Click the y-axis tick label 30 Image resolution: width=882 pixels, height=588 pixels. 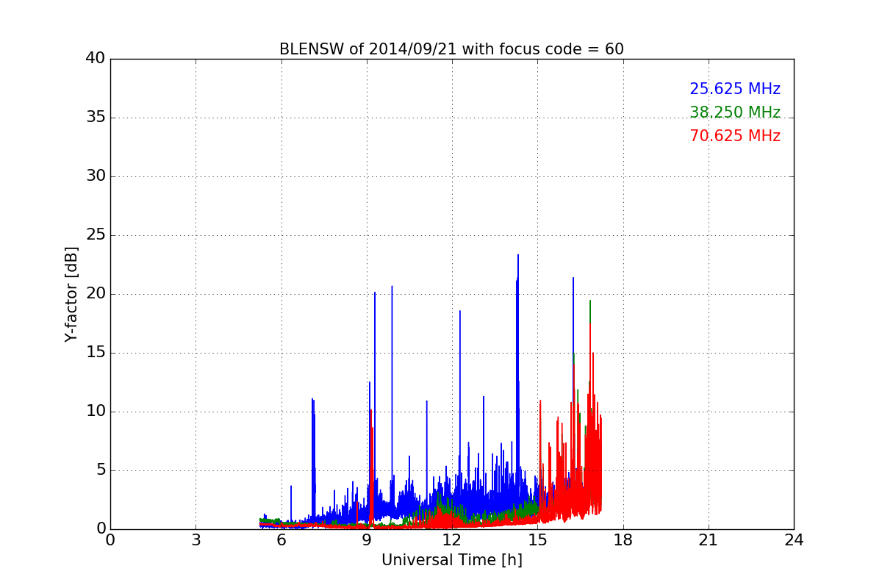[x=95, y=176]
